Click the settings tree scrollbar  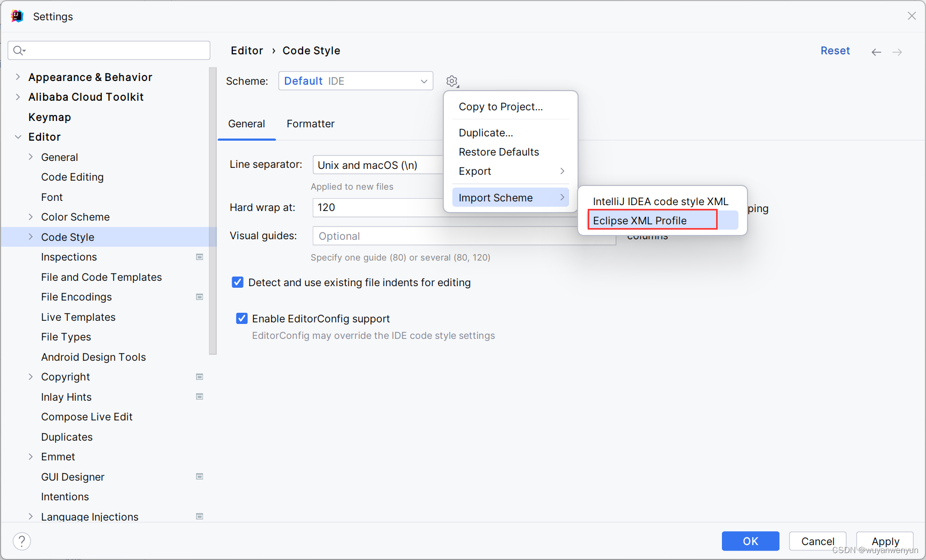[x=213, y=211]
